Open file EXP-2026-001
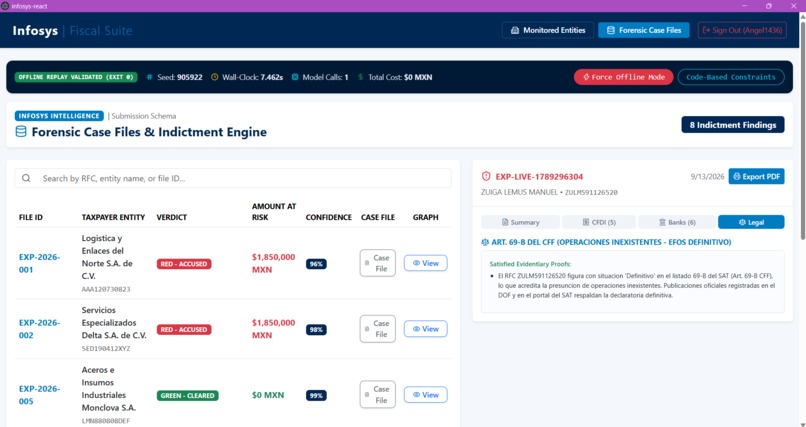The width and height of the screenshot is (806, 427). click(x=40, y=263)
